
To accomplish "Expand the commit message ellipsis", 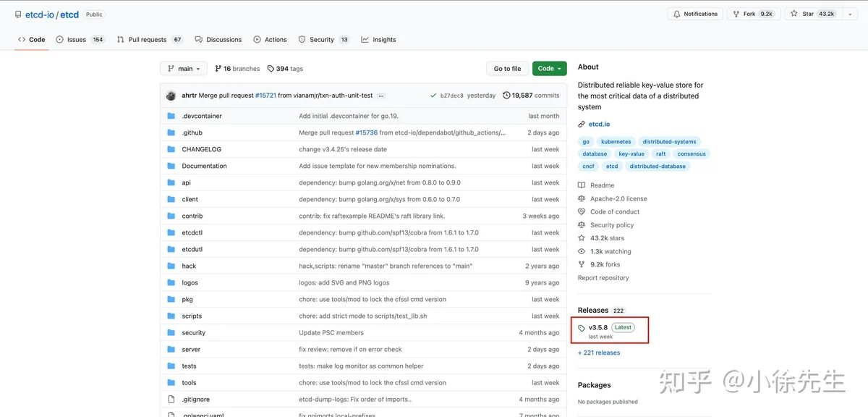I will pyautogui.click(x=381, y=96).
